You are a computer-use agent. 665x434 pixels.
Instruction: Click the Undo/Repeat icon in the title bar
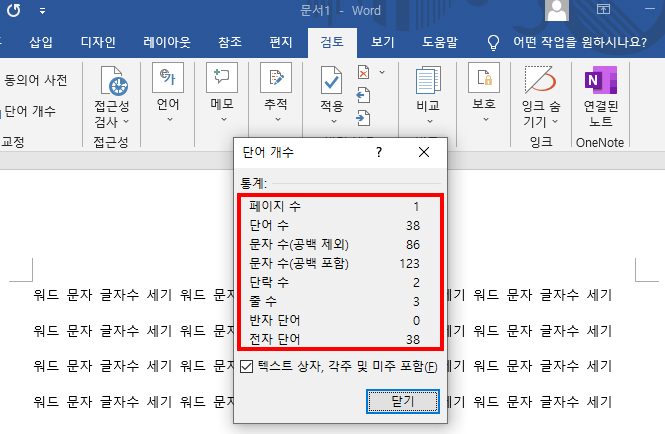point(14,10)
